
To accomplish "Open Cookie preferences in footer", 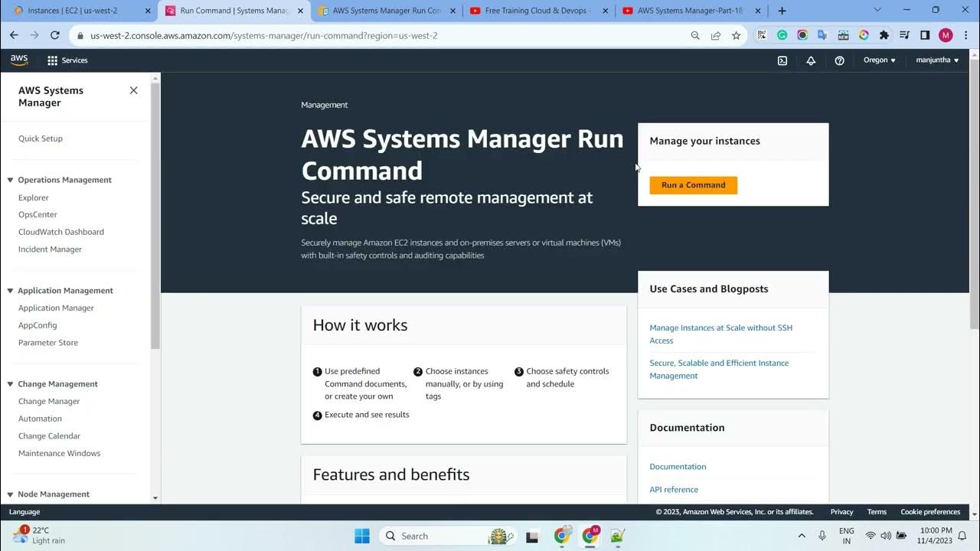I will point(930,512).
